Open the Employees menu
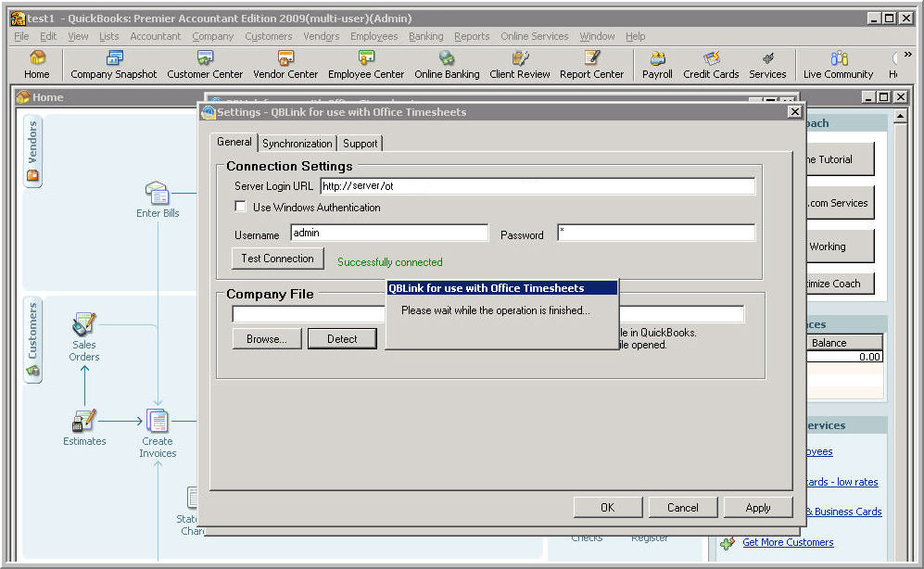The width and height of the screenshot is (924, 569). point(374,36)
